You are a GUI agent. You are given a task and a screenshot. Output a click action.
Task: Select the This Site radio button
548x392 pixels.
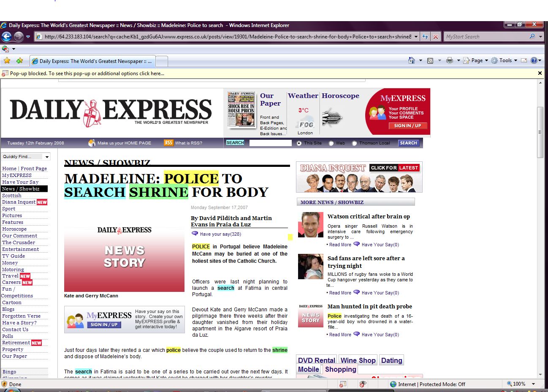pos(299,143)
